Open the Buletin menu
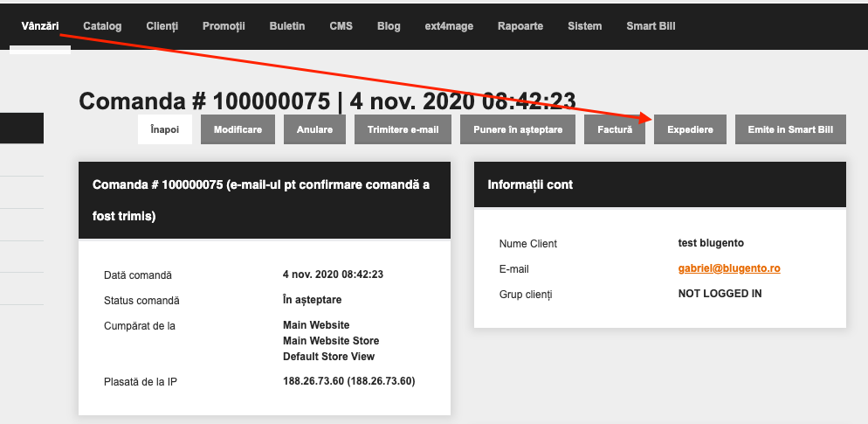Image resolution: width=868 pixels, height=424 pixels. point(287,26)
